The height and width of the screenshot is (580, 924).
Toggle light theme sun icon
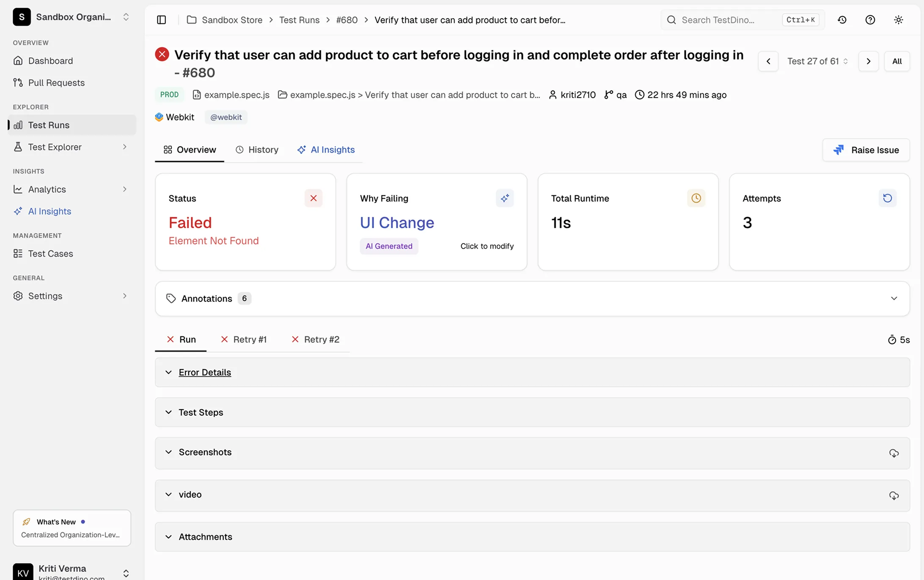(898, 20)
